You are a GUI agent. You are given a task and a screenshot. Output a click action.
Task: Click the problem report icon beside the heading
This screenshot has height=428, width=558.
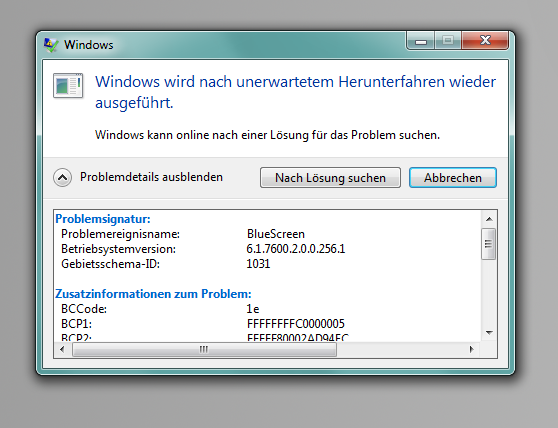68,86
